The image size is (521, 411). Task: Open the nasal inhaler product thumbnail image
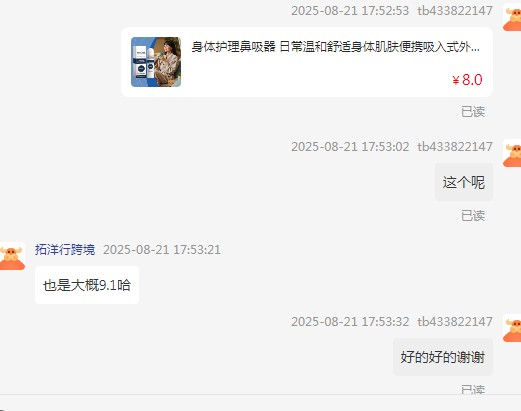(x=156, y=62)
